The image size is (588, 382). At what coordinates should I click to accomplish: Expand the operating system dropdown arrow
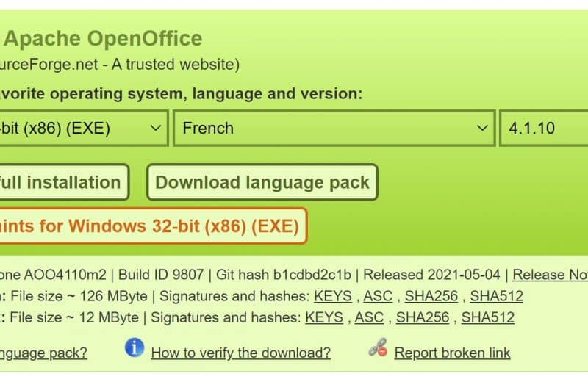coord(156,129)
